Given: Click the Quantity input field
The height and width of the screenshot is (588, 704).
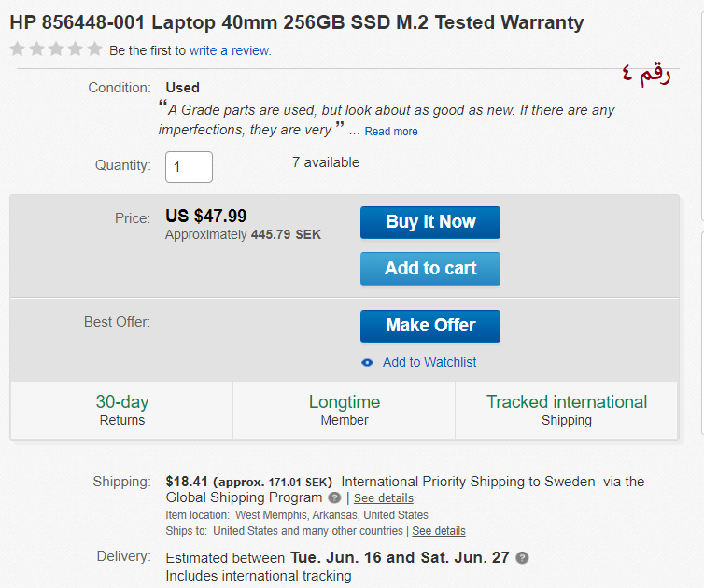Looking at the screenshot, I should tap(189, 167).
